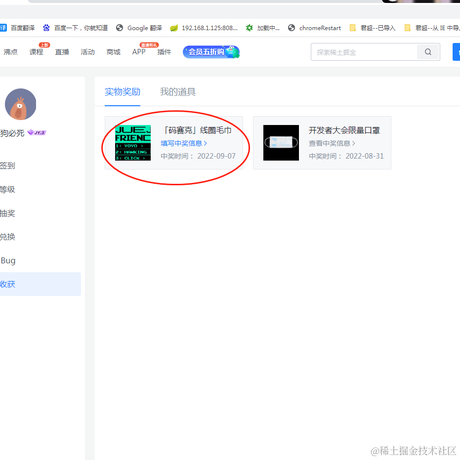Click the date 2022-08-31
This screenshot has width=460, height=460.
click(365, 156)
